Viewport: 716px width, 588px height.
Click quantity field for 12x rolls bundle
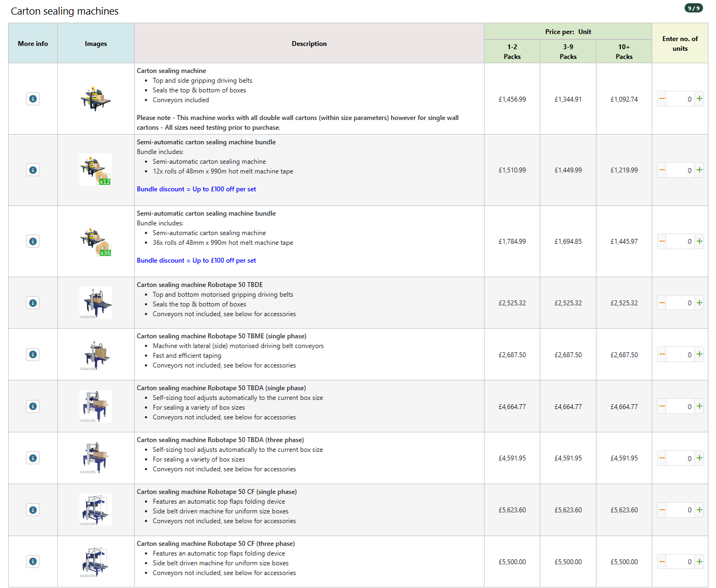pos(680,170)
